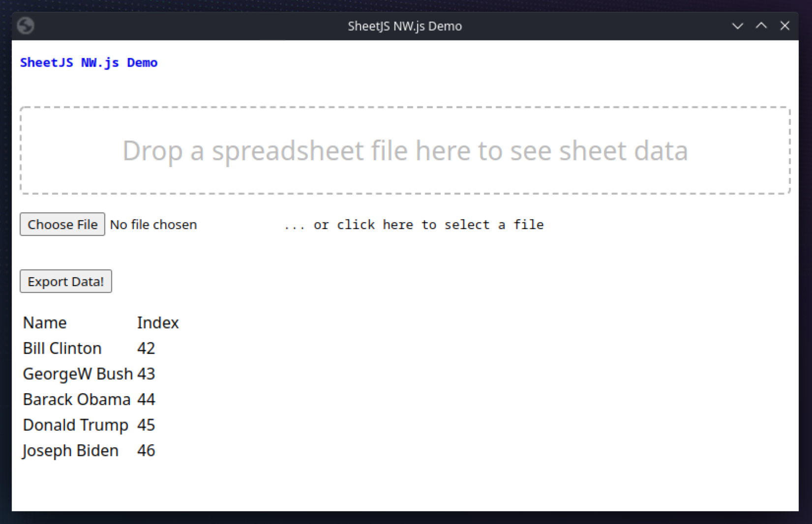Click the SheetJS NW.js Demo title bar text
This screenshot has height=524, width=812.
(x=405, y=26)
